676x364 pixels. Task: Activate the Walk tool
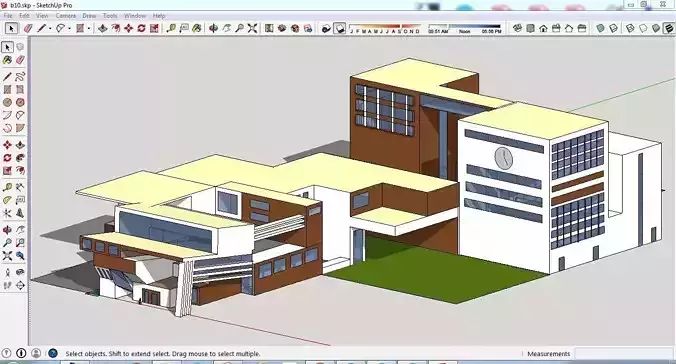tap(7, 286)
